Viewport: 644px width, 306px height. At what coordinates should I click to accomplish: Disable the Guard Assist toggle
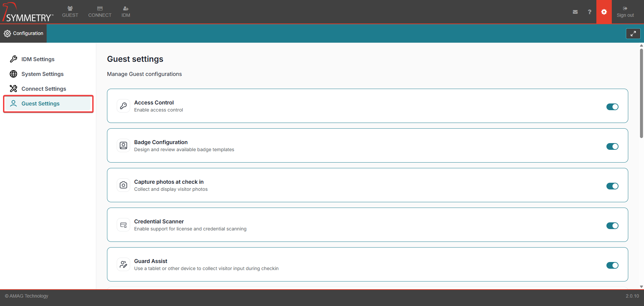click(612, 265)
